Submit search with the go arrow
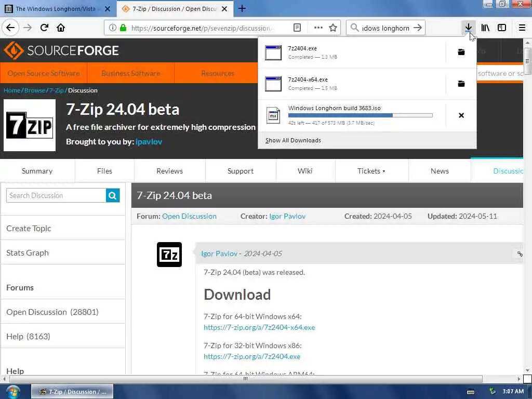Image resolution: width=532 pixels, height=399 pixels. pos(418,28)
